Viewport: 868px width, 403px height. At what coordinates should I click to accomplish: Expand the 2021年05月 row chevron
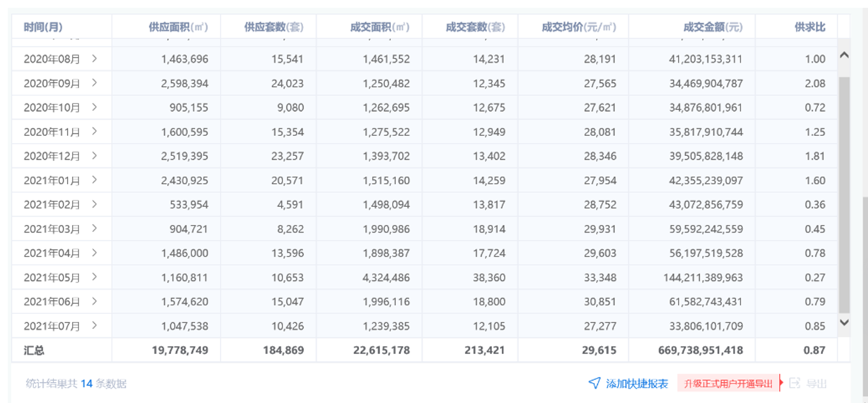click(95, 277)
